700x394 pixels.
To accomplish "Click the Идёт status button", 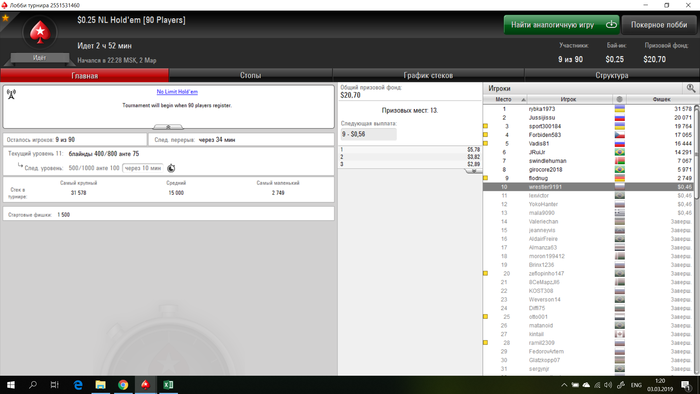I will (x=39, y=58).
